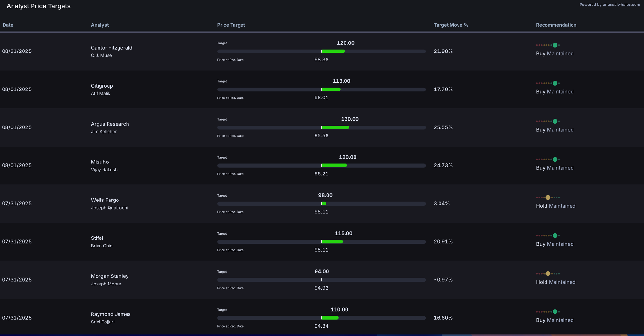Image resolution: width=644 pixels, height=336 pixels.
Task: Click the 17.70% target move value
Action: 443,89
